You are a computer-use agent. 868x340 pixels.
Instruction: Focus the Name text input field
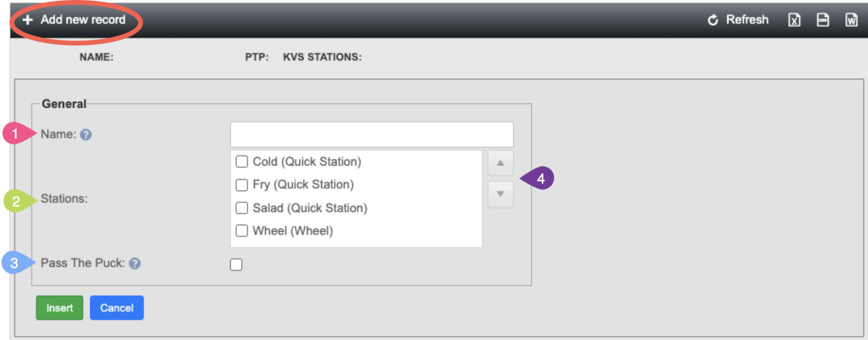pyautogui.click(x=372, y=134)
